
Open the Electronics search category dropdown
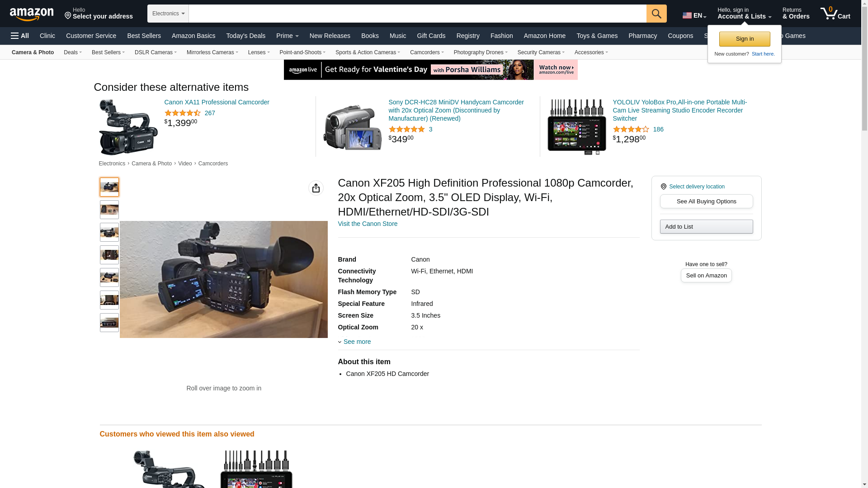[x=168, y=14]
